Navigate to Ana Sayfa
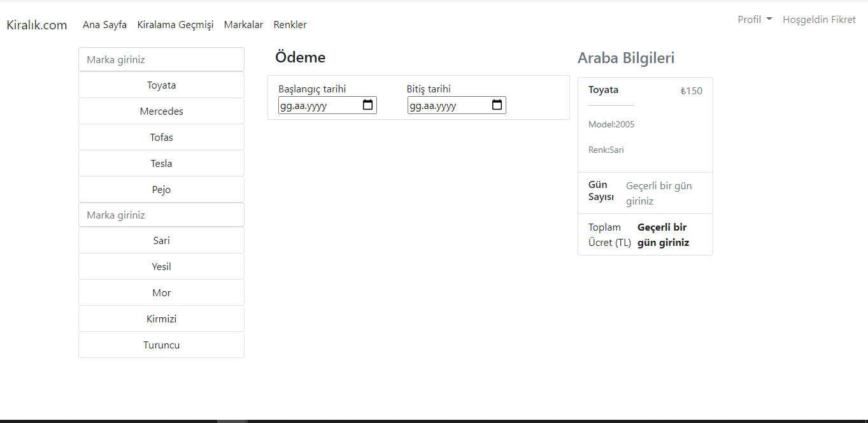This screenshot has height=423, width=868. click(104, 24)
